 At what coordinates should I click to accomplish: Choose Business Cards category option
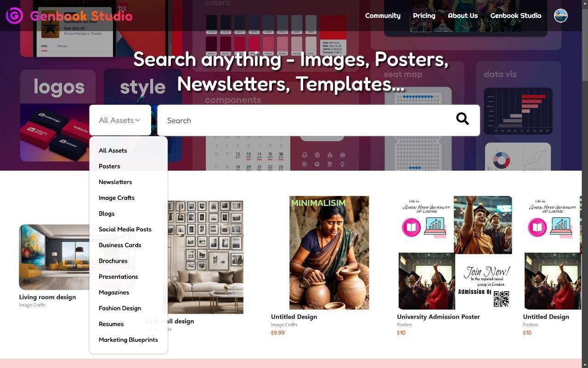point(120,245)
